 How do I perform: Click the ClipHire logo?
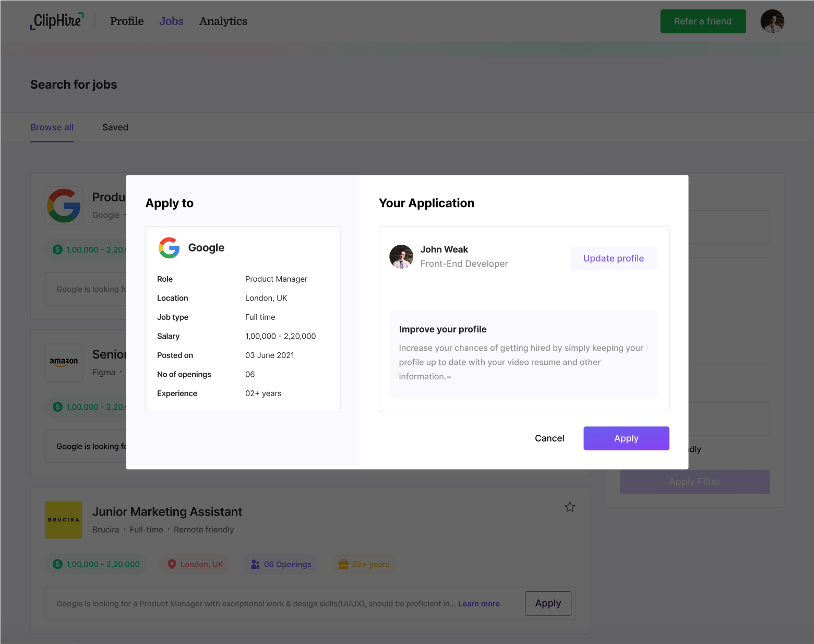coord(57,21)
